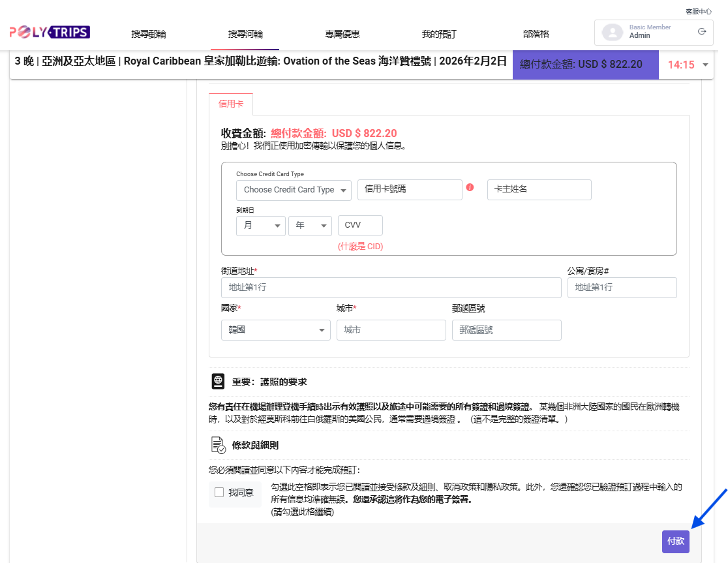Viewport: 728px width, 563px height.
Task: Click the Admin profile avatar icon
Action: pos(612,32)
